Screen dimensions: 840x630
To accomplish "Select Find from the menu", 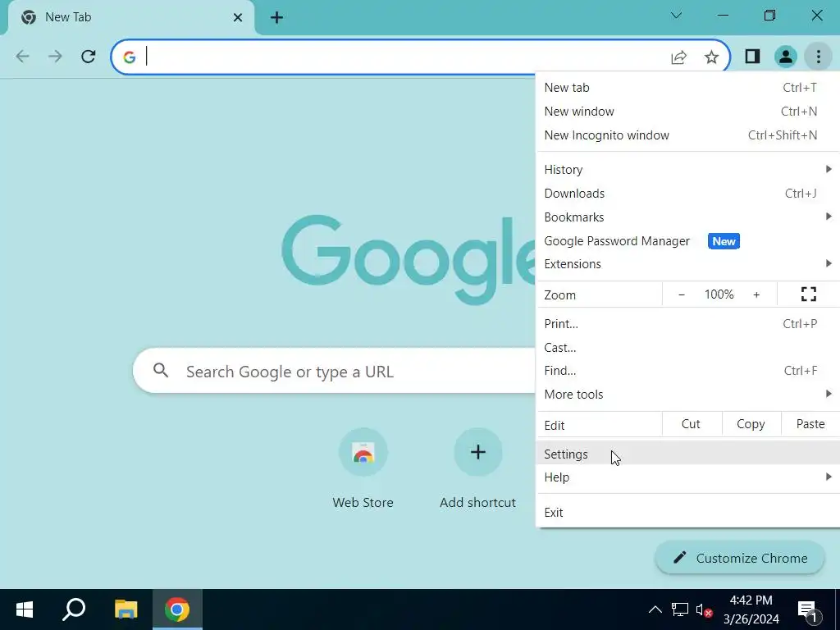I will click(688, 371).
